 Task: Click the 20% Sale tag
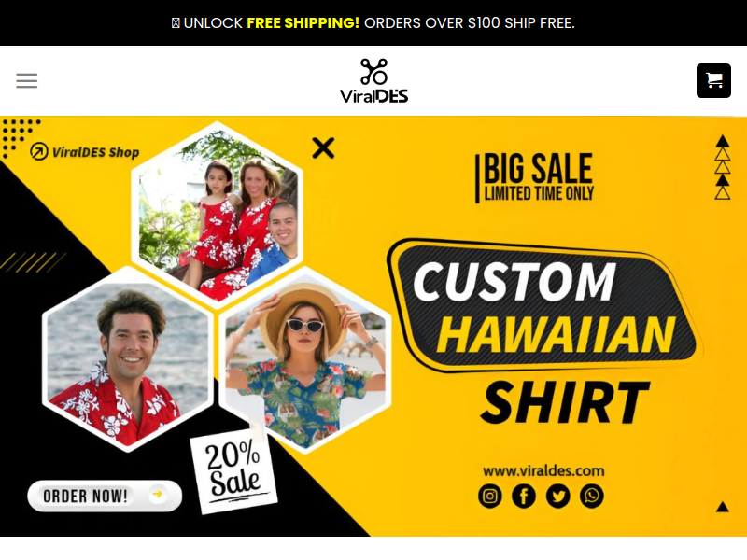tap(233, 469)
